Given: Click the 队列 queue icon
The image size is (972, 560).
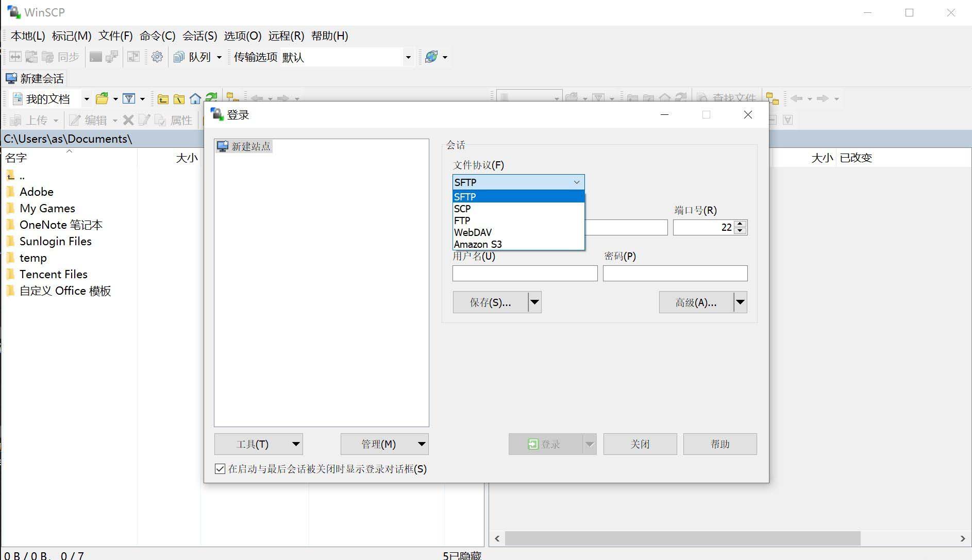Looking at the screenshot, I should tap(179, 57).
